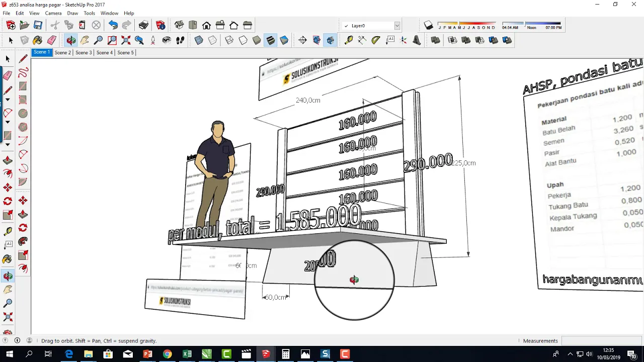The width and height of the screenshot is (644, 362).
Task: Enable Hidden Line face style
Action: tap(243, 40)
